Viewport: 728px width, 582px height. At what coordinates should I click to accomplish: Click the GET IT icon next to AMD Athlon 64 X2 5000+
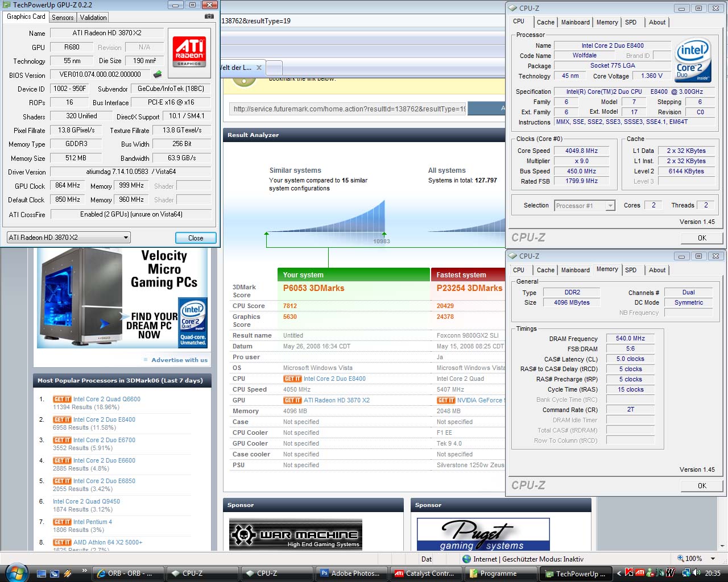pos(62,542)
